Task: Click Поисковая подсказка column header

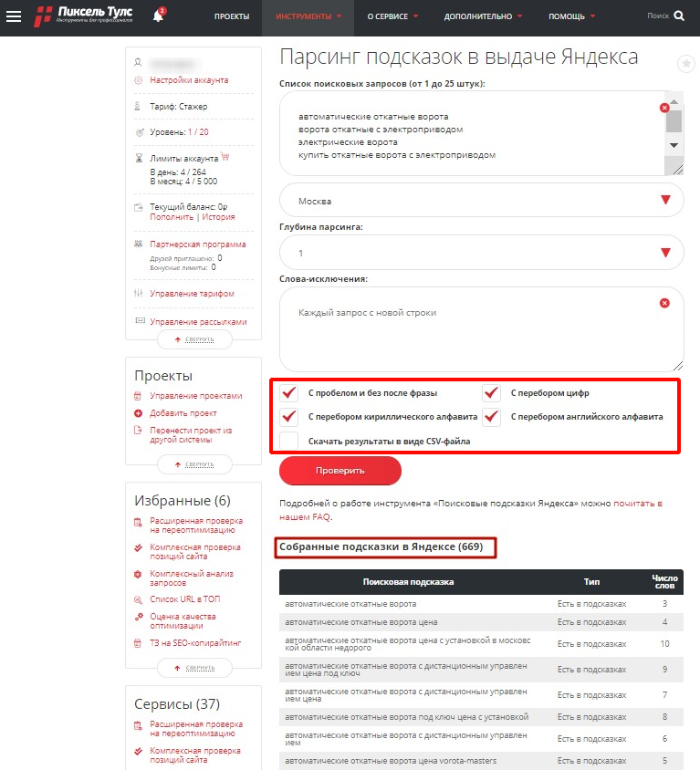Action: click(408, 581)
